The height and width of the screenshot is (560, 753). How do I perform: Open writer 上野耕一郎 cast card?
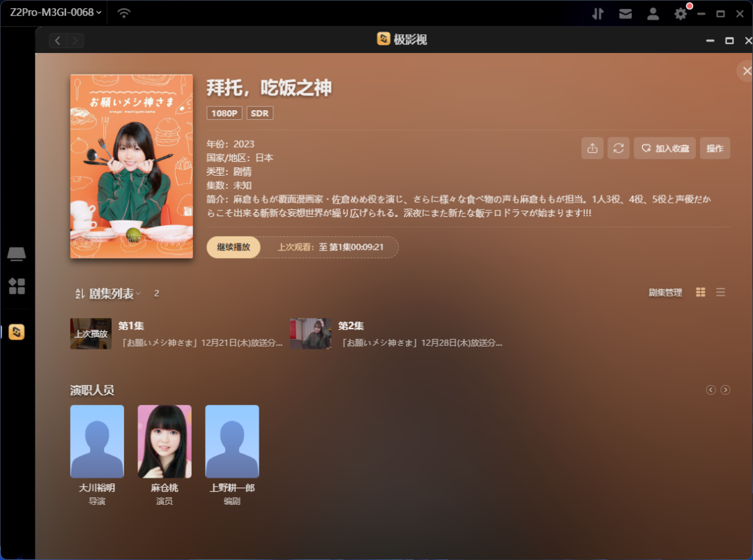(232, 455)
